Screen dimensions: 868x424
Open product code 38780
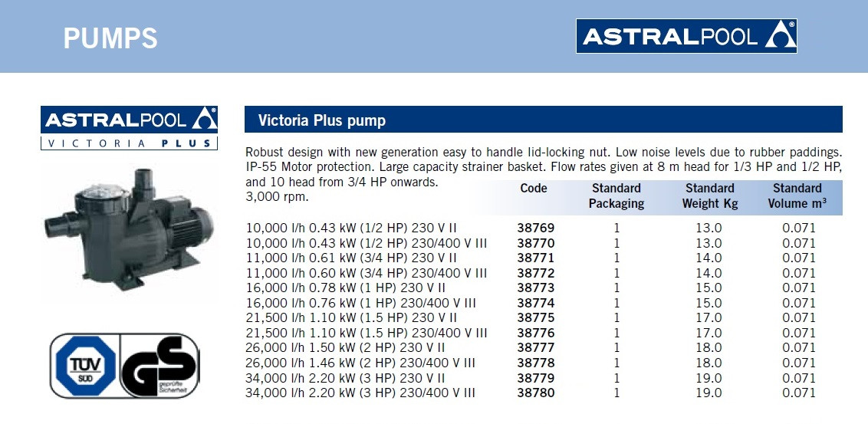point(535,393)
